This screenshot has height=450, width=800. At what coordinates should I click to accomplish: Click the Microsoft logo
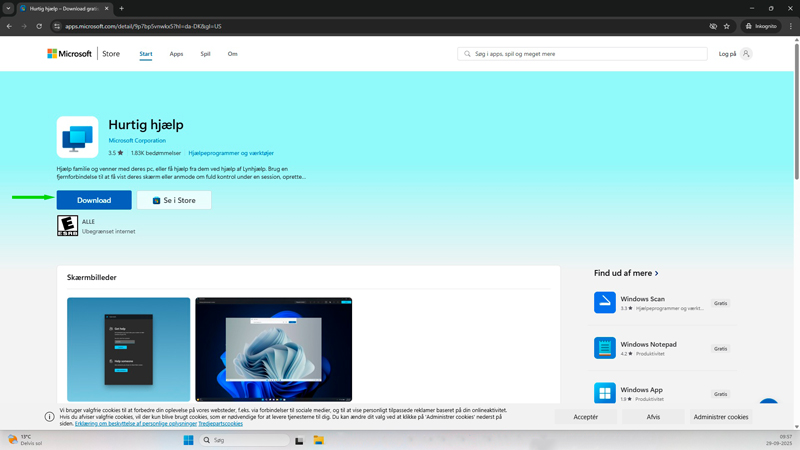pyautogui.click(x=69, y=54)
